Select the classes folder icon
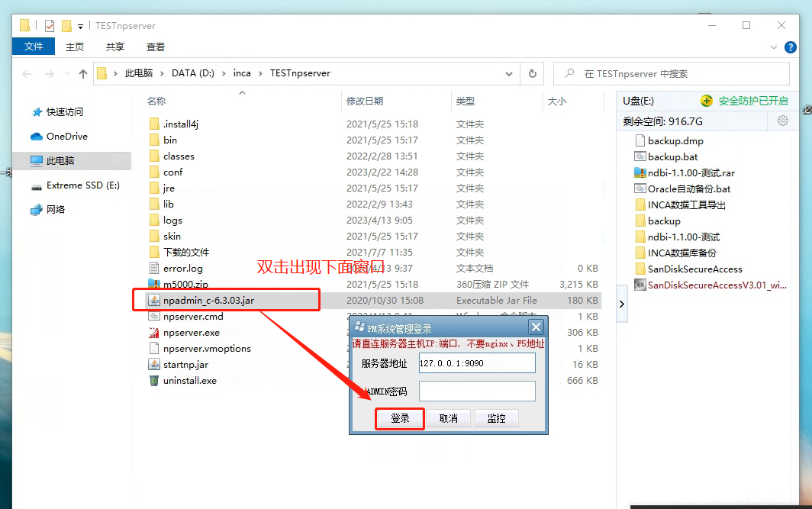 tap(154, 156)
